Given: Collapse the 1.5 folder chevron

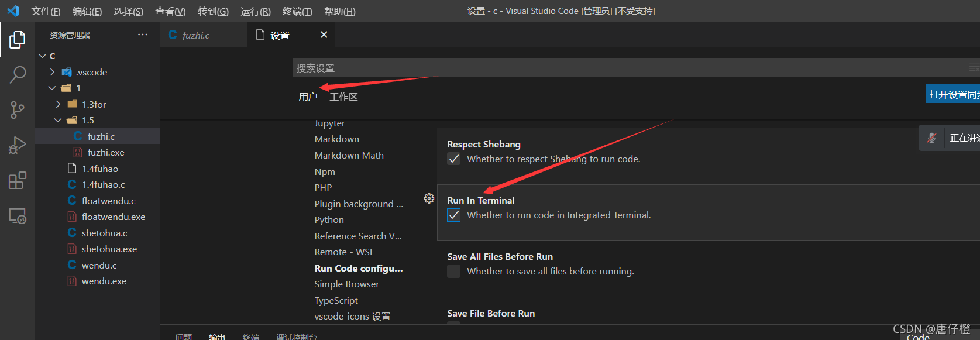Looking at the screenshot, I should click(x=58, y=120).
